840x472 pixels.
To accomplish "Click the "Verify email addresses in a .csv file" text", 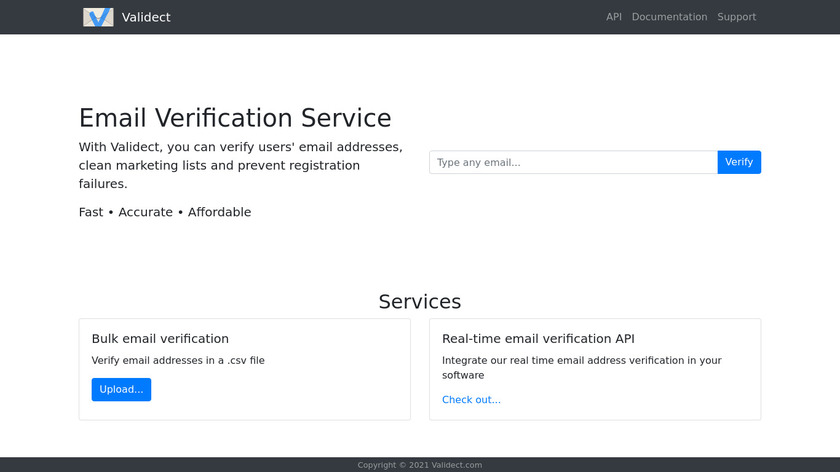I will tap(178, 360).
